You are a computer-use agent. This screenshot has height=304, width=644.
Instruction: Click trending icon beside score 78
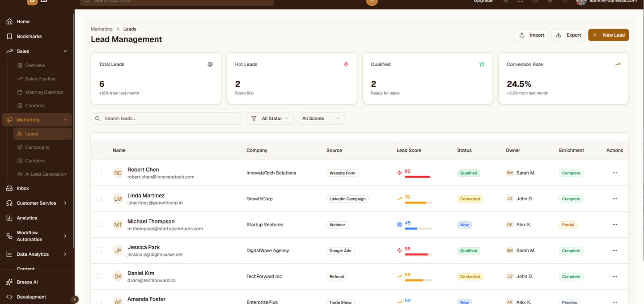pyautogui.click(x=400, y=199)
